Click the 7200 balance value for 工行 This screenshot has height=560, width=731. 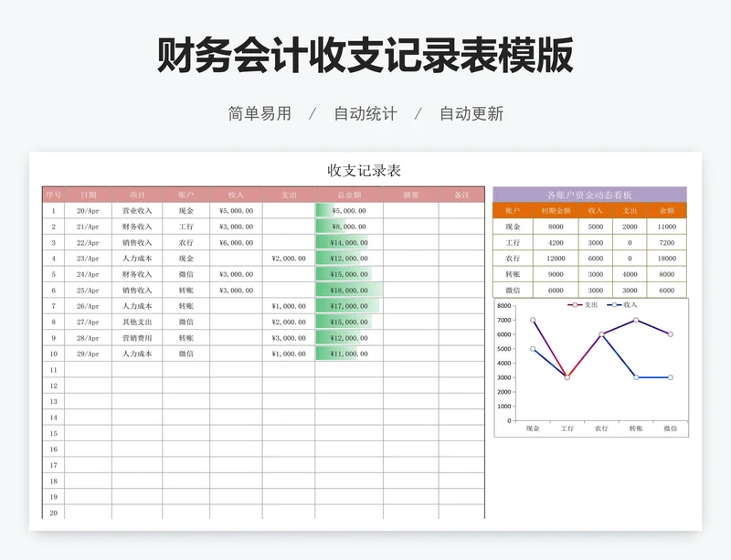pos(667,242)
